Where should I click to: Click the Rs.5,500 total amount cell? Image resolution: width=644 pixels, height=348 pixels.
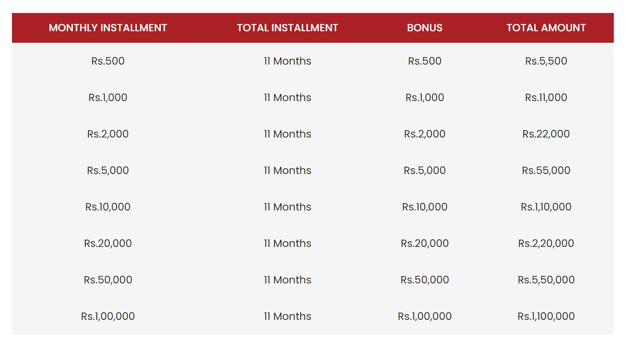546,61
